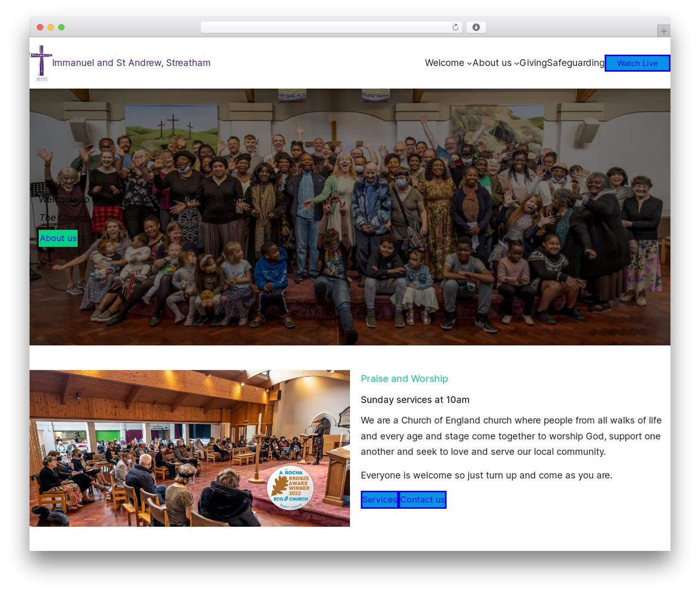This screenshot has height=593, width=700.
Task: Open the About us navigation item
Action: point(492,63)
